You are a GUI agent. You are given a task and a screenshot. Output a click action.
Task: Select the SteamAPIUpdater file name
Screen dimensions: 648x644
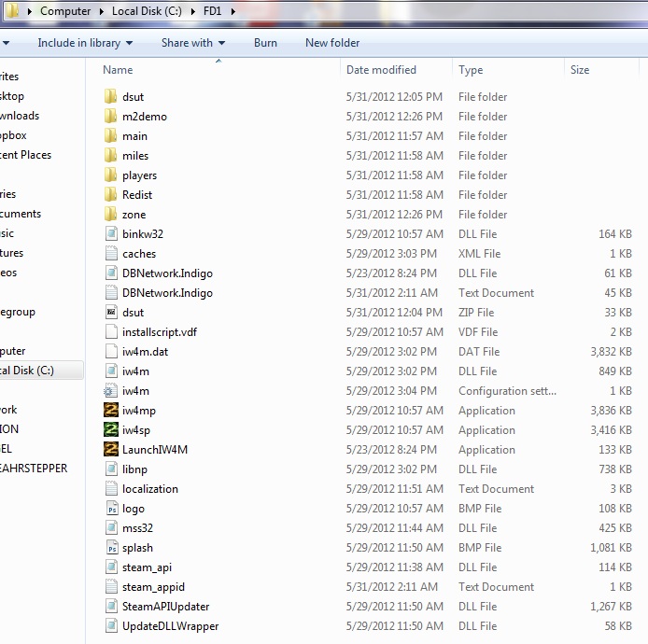(165, 607)
